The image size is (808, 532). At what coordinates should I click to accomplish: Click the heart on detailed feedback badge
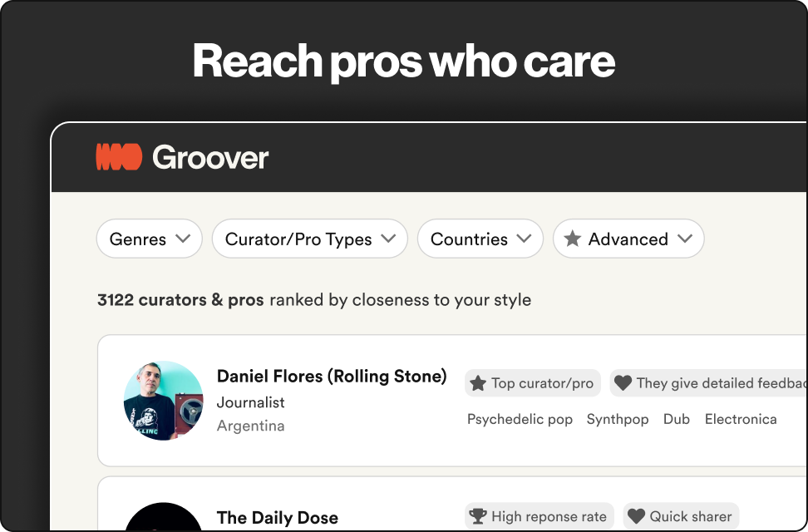click(625, 383)
